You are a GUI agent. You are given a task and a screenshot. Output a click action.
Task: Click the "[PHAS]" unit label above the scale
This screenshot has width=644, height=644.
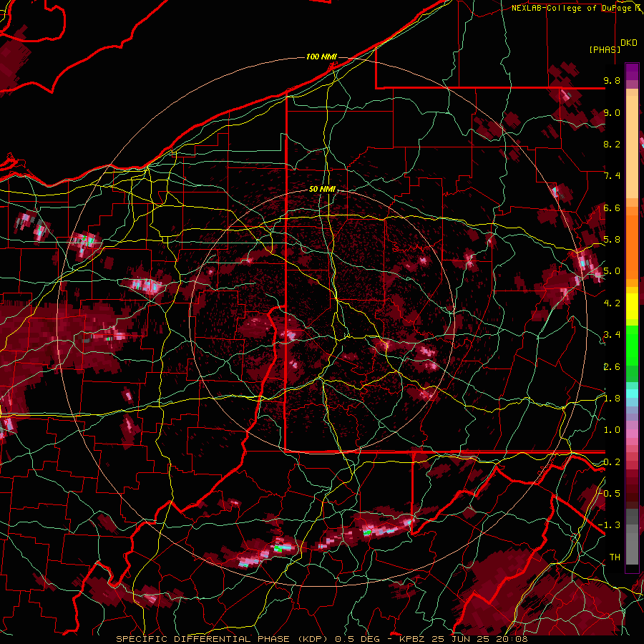pos(605,49)
